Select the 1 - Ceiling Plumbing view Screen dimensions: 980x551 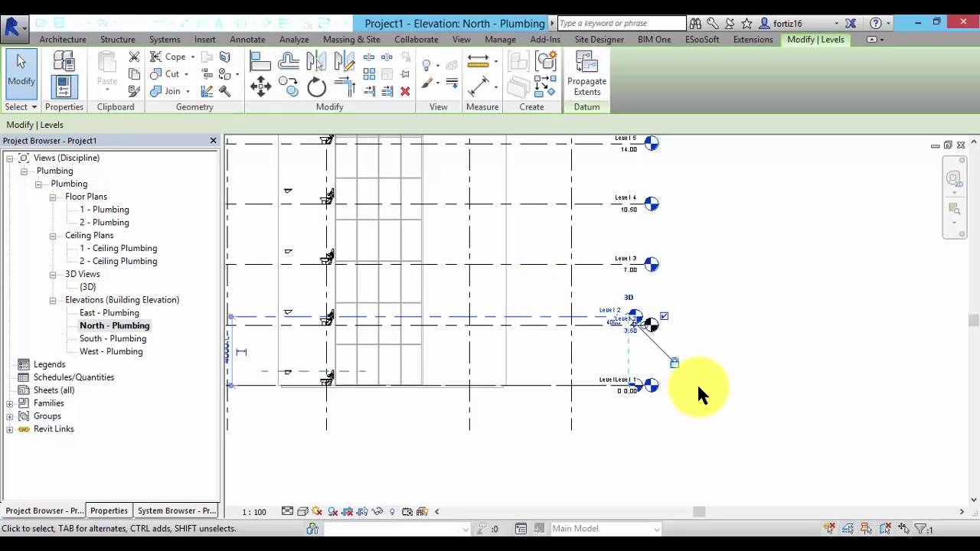click(119, 249)
